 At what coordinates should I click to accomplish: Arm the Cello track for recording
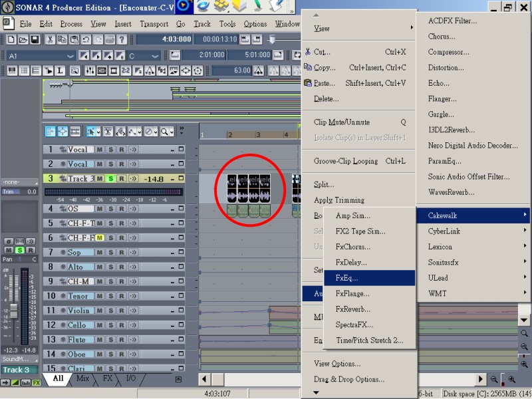coord(122,325)
